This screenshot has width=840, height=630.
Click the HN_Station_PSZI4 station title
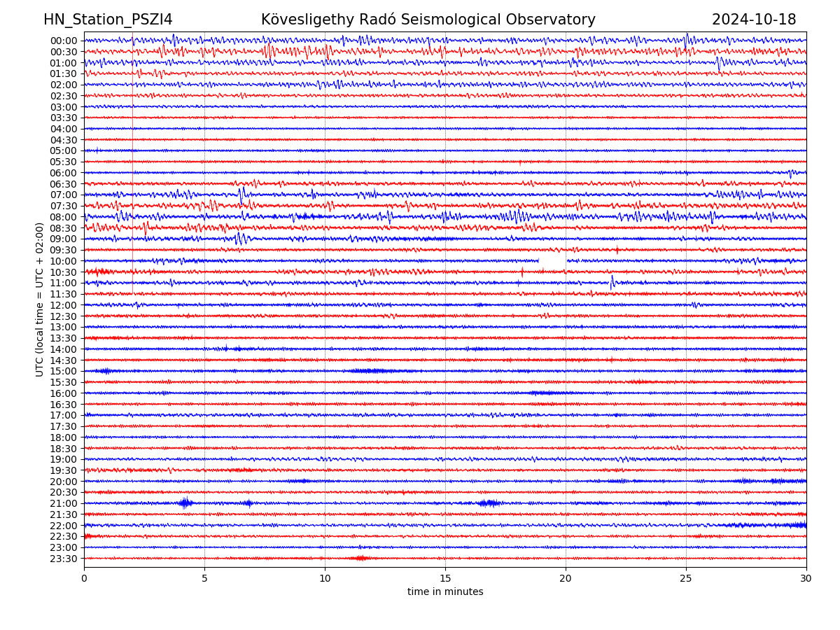pos(108,20)
